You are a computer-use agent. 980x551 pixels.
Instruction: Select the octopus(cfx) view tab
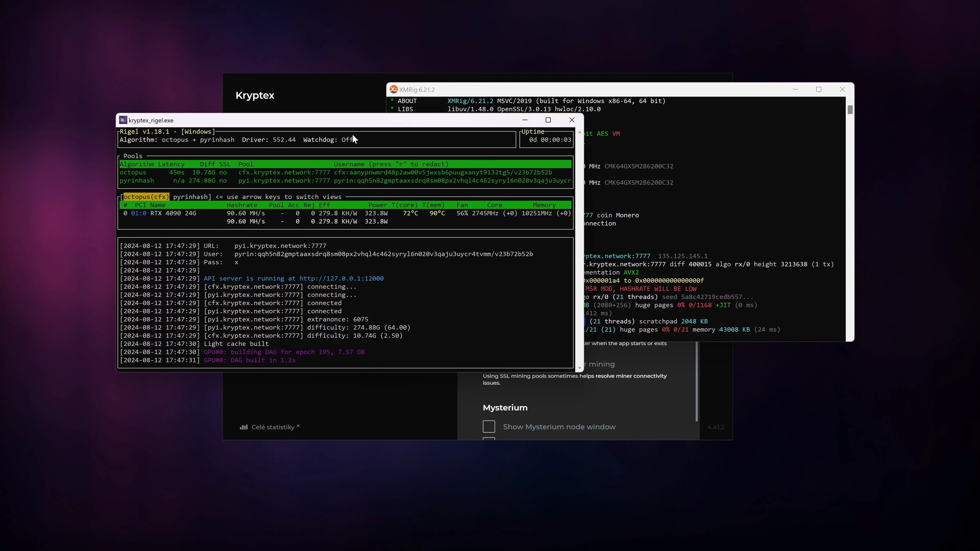point(146,197)
